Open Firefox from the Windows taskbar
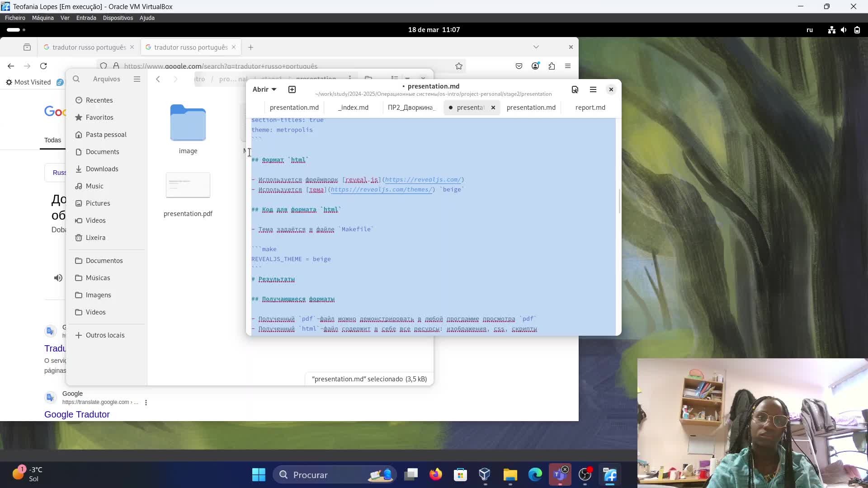Screen dimensions: 868x488 click(x=436, y=474)
